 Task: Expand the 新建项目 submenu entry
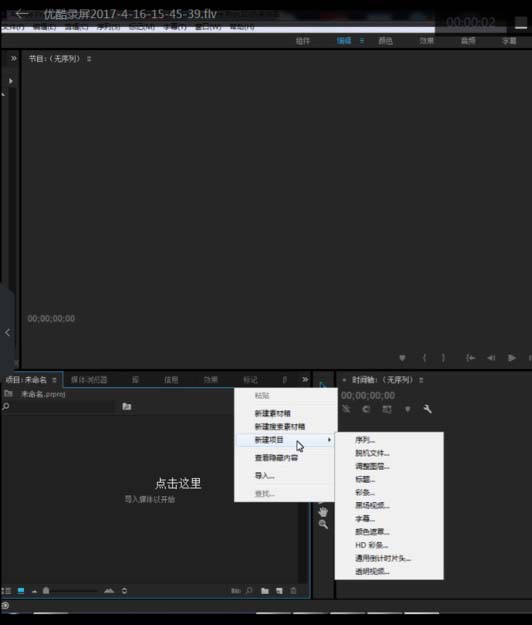click(284, 440)
